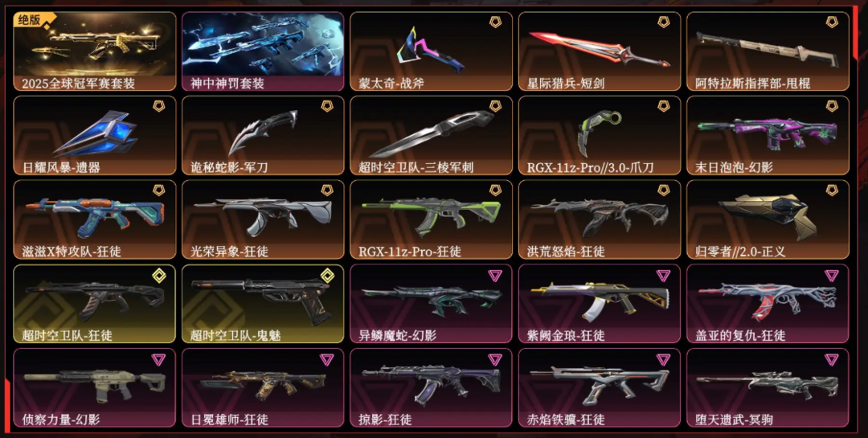Open the 神中神罚套装 bundle
Viewport: 868px width, 438px height.
point(263,51)
